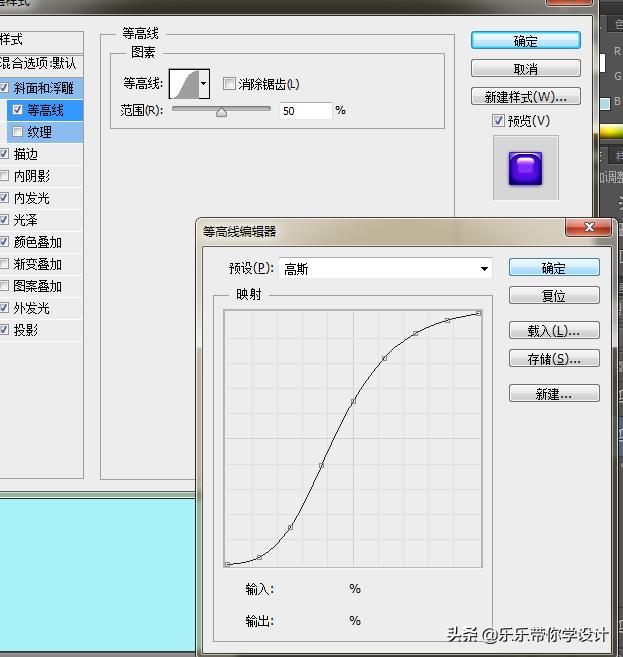Click the 存储(S)... save button
Viewport: 623px width, 657px height.
554,358
